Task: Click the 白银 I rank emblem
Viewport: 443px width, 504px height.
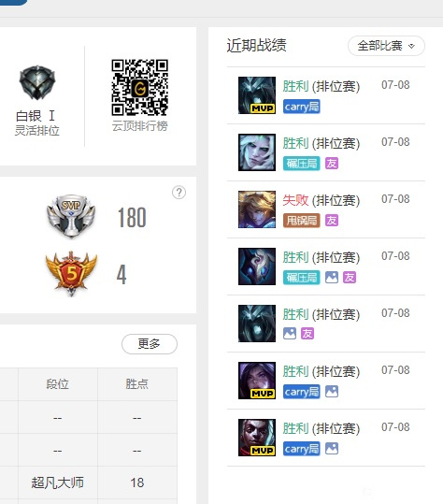Action: [37, 82]
